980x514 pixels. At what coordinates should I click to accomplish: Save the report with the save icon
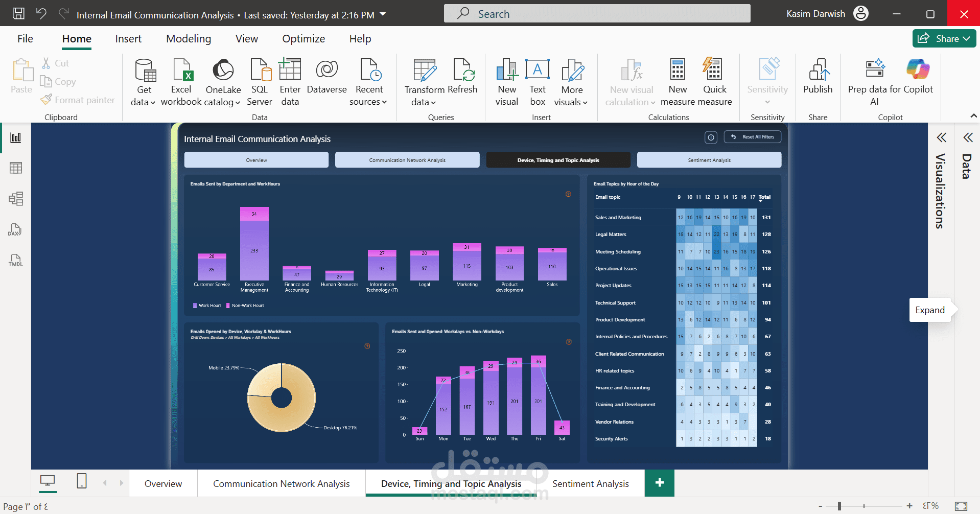click(18, 14)
